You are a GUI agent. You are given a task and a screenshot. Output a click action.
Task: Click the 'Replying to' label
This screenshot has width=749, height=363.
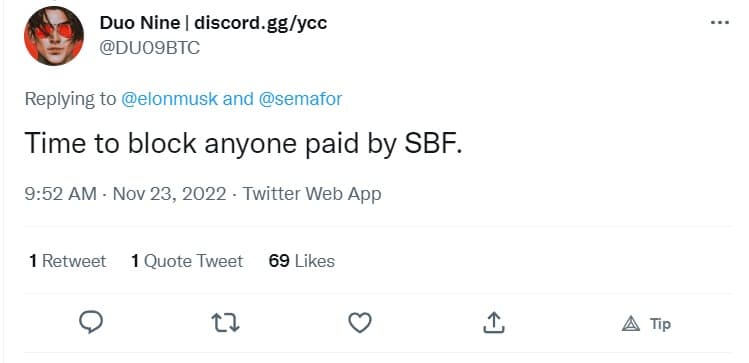pos(70,99)
